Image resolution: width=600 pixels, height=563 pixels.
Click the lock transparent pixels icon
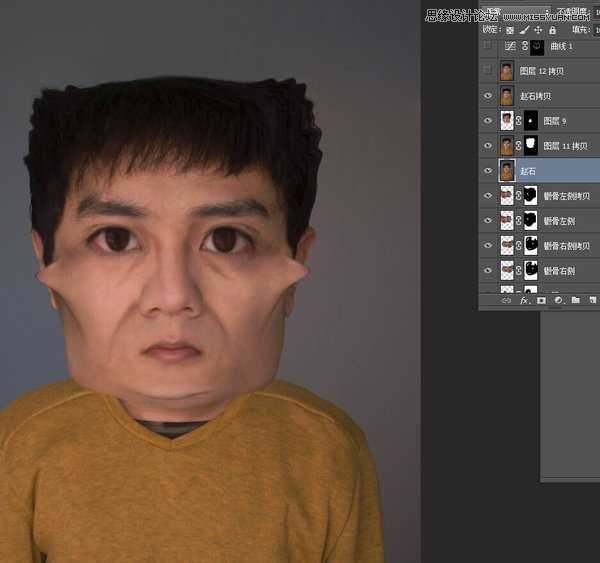[510, 30]
